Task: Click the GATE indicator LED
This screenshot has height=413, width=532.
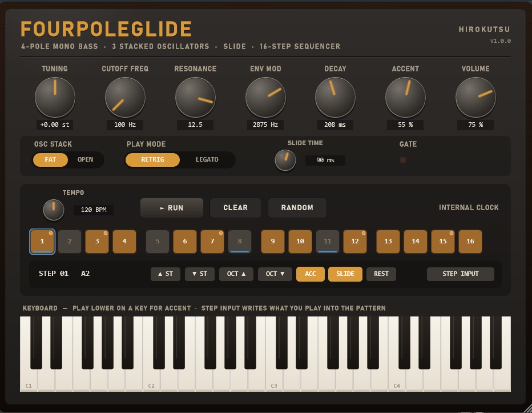Action: click(x=403, y=160)
